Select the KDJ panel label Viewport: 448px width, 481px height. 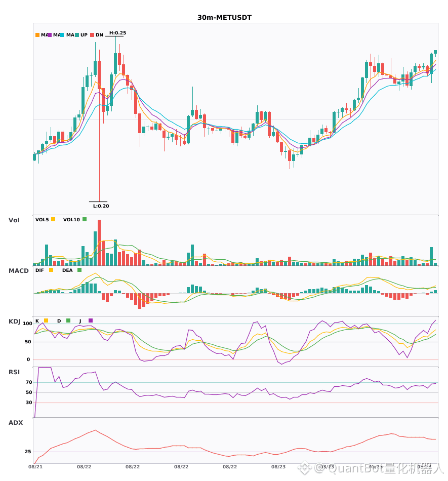(x=14, y=322)
